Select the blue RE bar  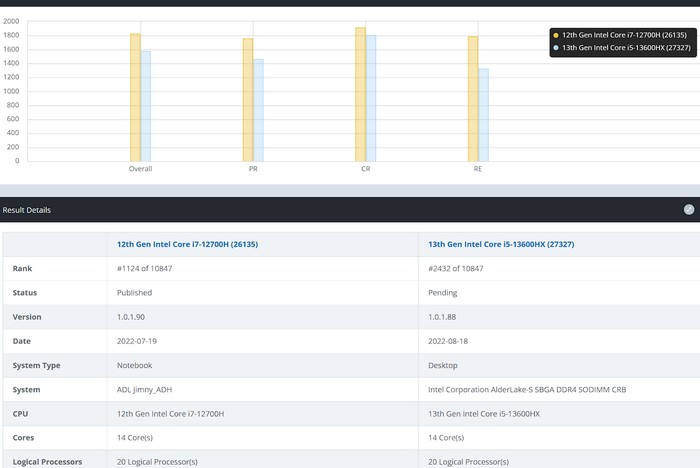[x=484, y=114]
